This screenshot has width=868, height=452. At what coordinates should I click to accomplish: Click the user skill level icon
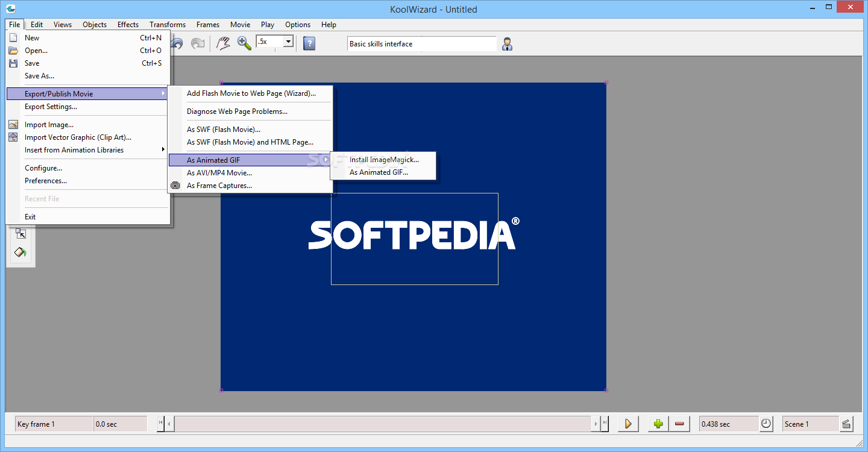click(x=508, y=44)
